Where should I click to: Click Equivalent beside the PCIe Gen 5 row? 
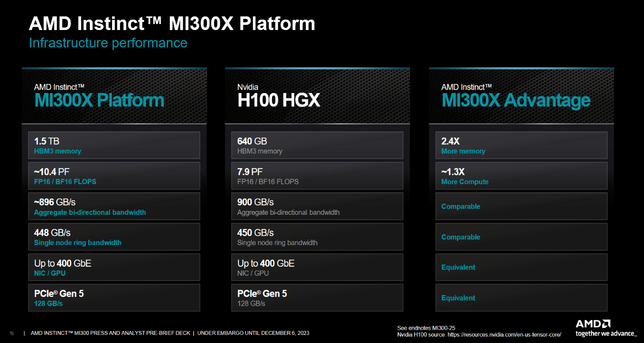point(458,298)
